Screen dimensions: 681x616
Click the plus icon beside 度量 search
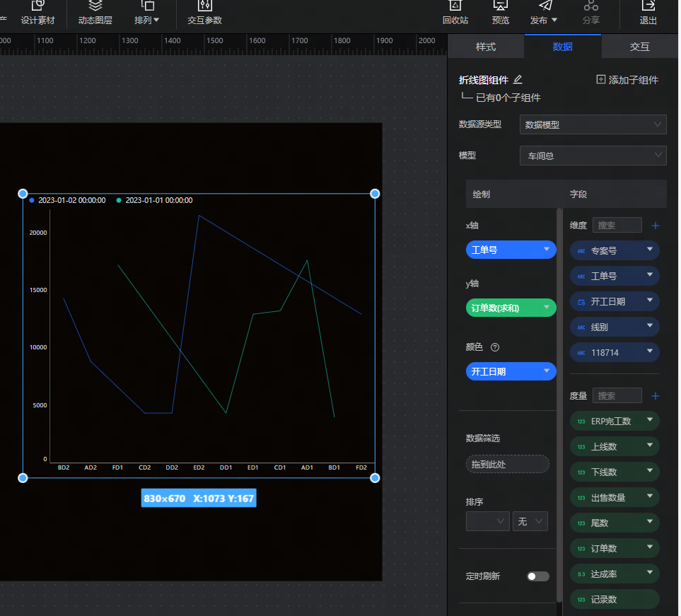pyautogui.click(x=655, y=396)
